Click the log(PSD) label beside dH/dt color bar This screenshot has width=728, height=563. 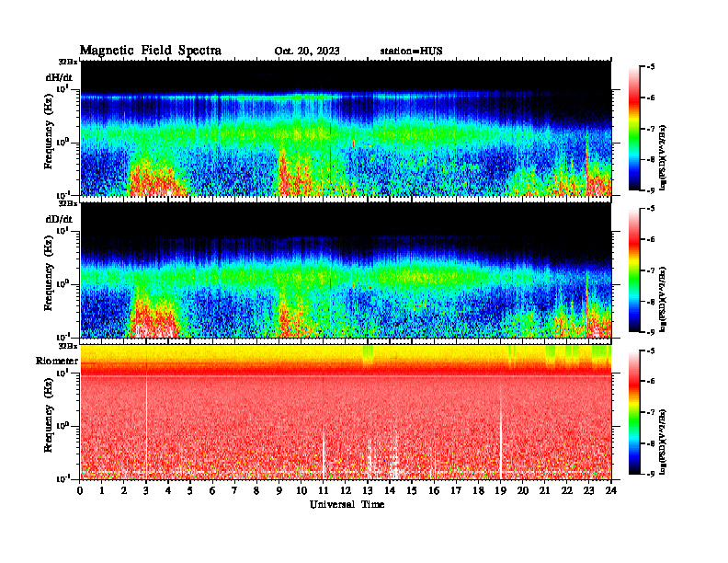tap(664, 157)
